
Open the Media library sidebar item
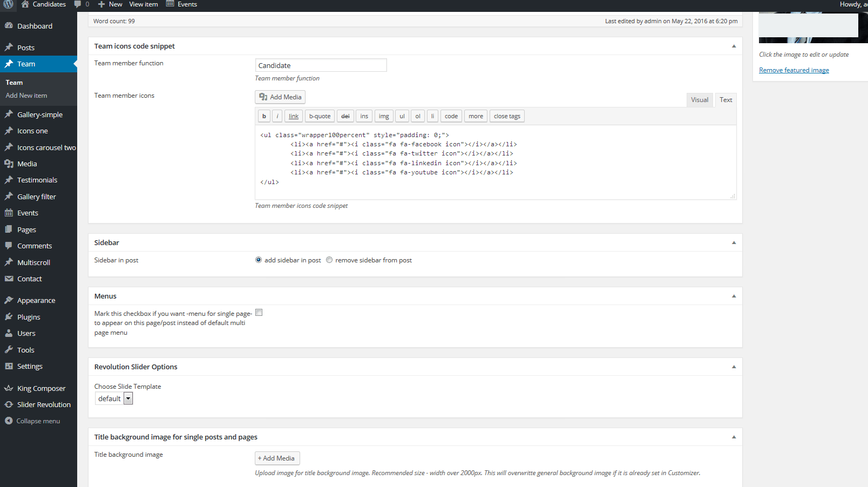coord(27,164)
